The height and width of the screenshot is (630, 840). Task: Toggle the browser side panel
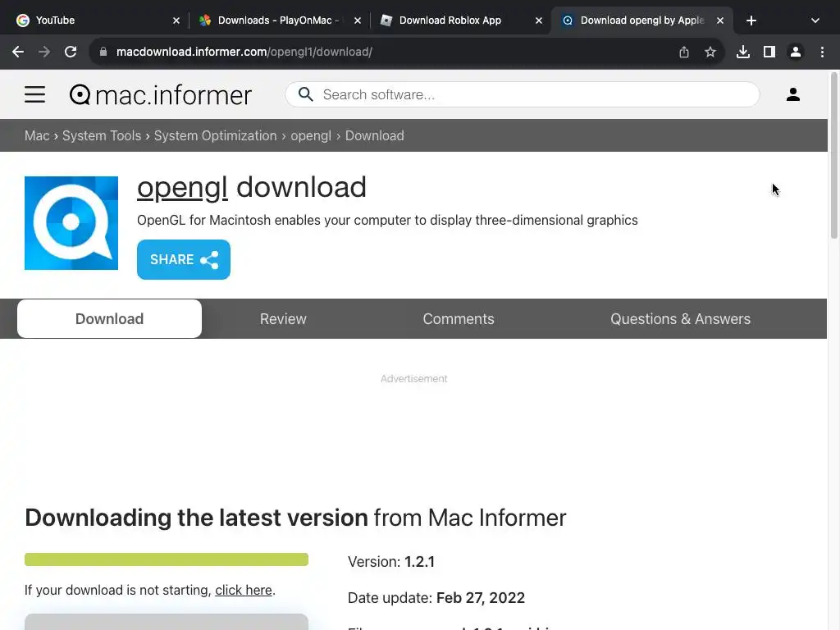tap(769, 52)
